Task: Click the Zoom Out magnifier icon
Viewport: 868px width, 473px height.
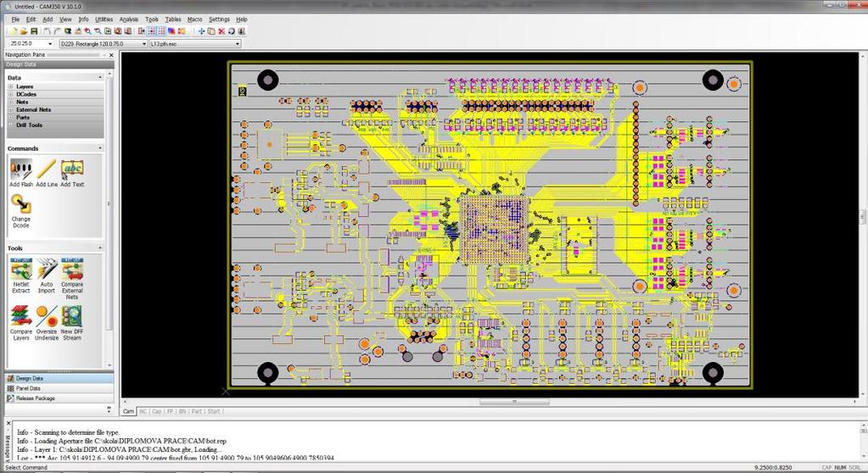Action: point(98,31)
